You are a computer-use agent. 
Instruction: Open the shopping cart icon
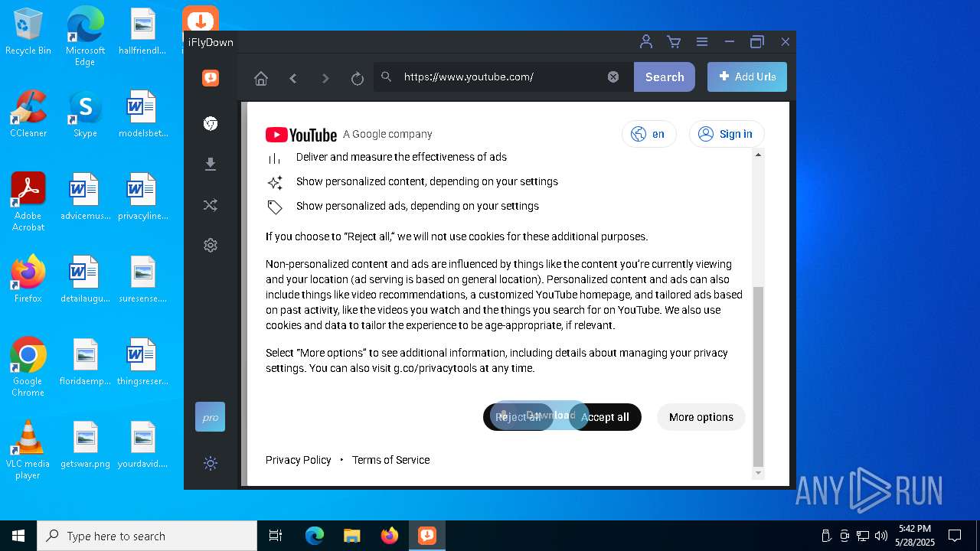[674, 42]
